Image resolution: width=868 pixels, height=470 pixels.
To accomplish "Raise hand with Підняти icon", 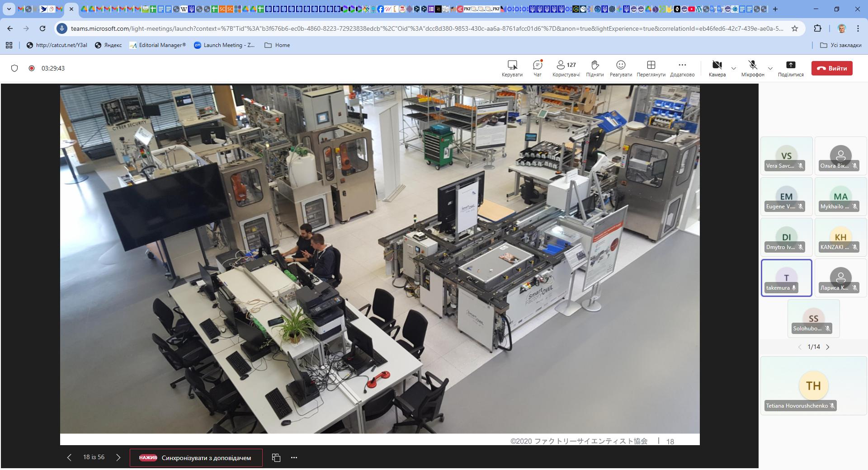I will 594,68.
